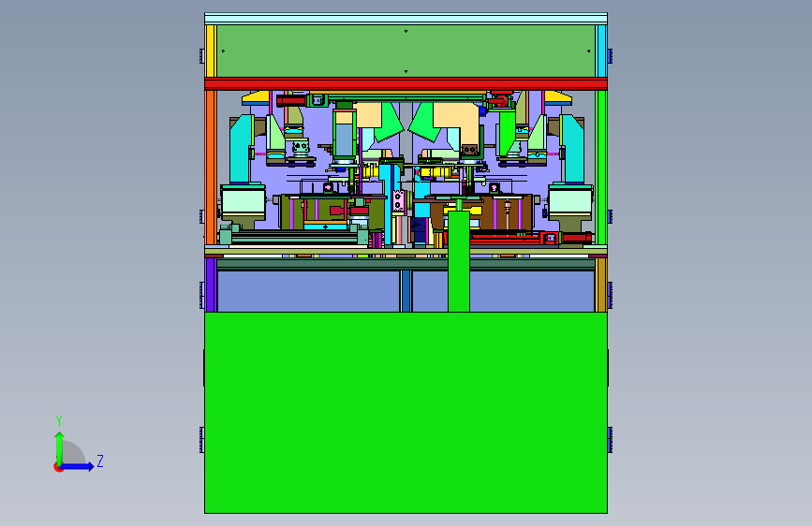Select the red origin point of the triad
812x526 pixels.
(58, 467)
